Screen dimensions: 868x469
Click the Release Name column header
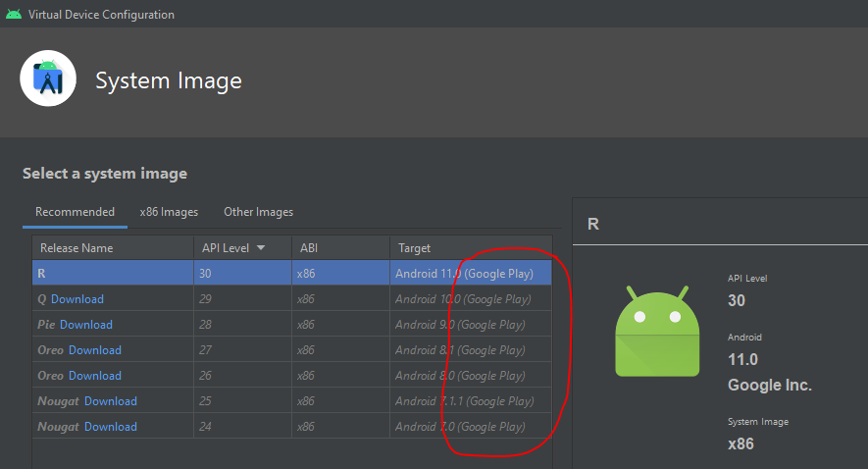(x=113, y=247)
